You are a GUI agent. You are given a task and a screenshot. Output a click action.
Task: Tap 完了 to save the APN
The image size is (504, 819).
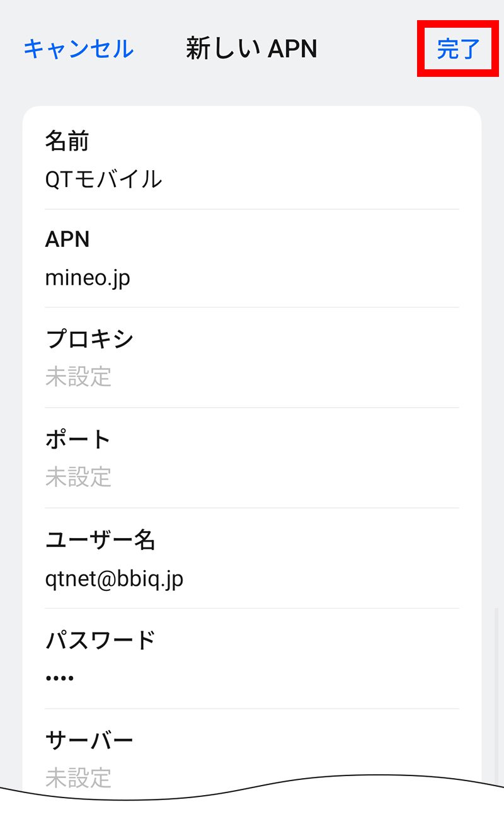[458, 49]
